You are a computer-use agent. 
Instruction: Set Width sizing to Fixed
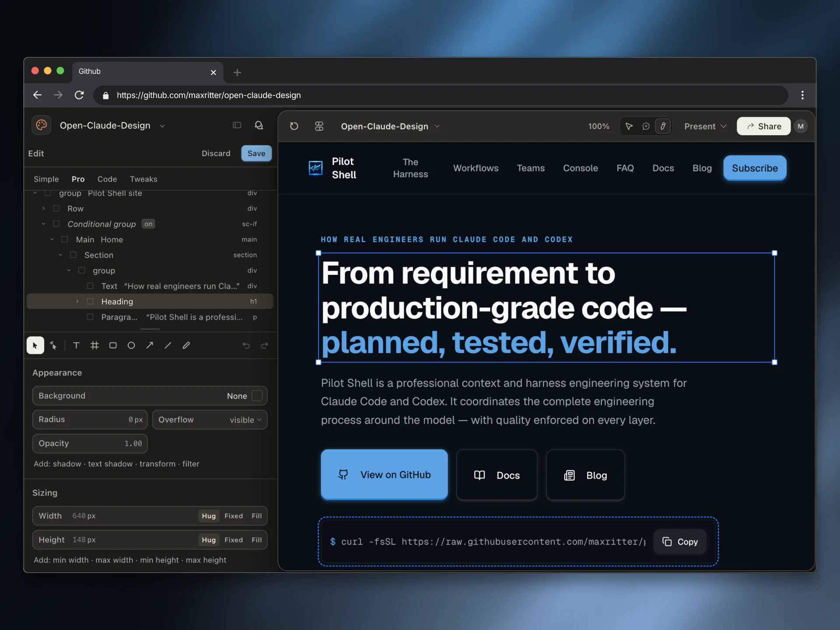(234, 516)
